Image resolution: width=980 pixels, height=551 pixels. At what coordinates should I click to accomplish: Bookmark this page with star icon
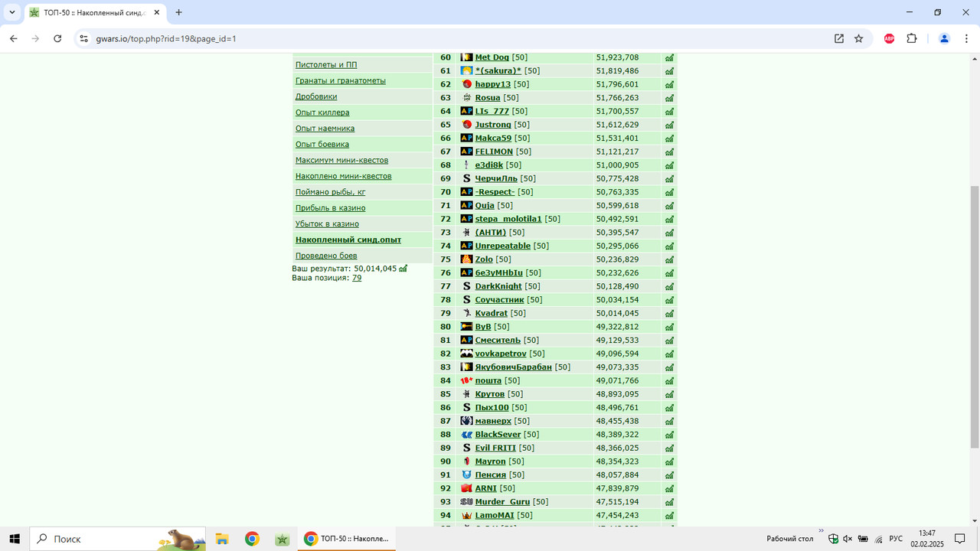pyautogui.click(x=859, y=38)
